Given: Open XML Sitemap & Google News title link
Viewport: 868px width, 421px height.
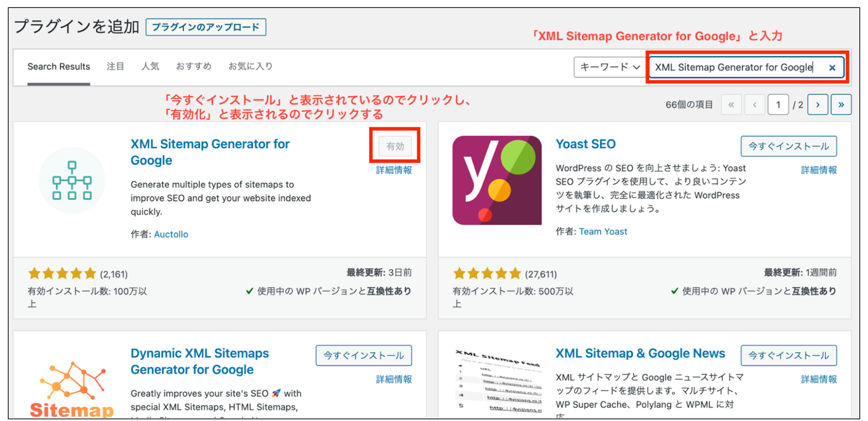Looking at the screenshot, I should (x=640, y=353).
